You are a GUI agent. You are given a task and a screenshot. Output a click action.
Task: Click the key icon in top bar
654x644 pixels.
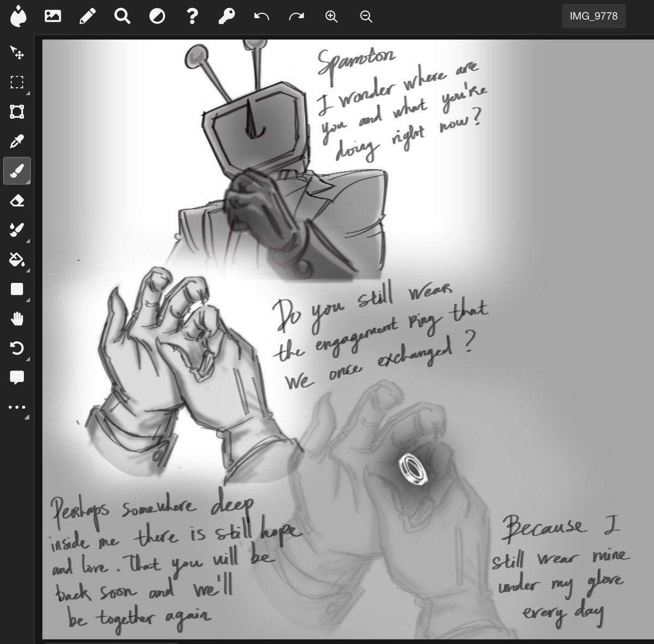[x=226, y=16]
